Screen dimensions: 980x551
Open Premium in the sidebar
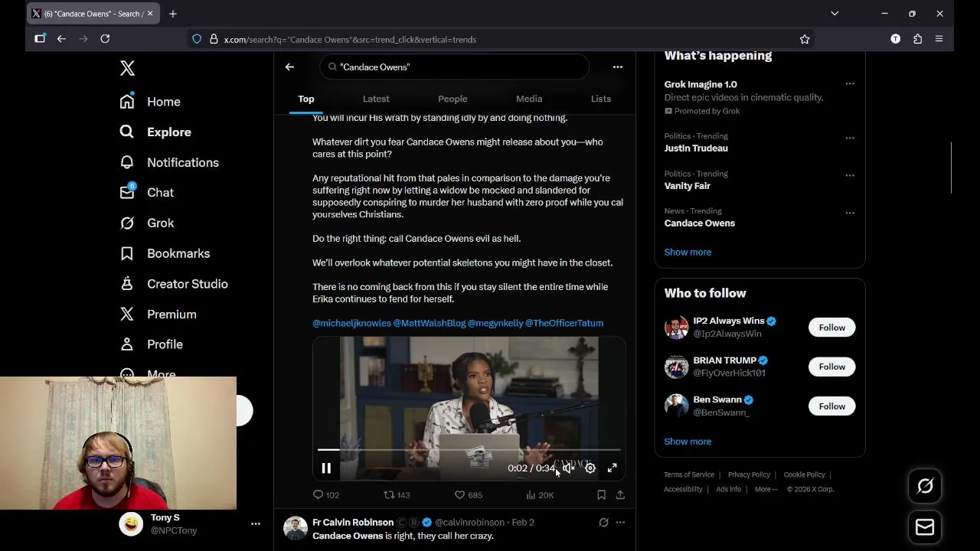[158, 314]
